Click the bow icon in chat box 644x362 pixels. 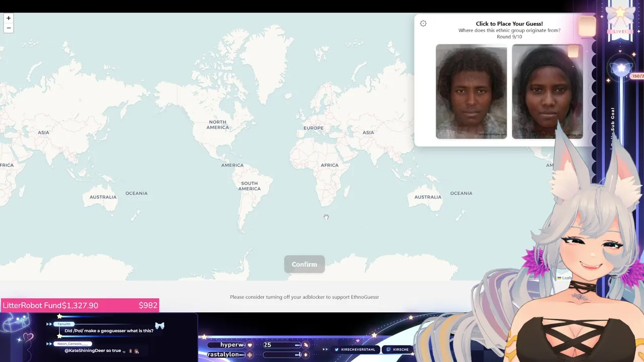pos(159,326)
